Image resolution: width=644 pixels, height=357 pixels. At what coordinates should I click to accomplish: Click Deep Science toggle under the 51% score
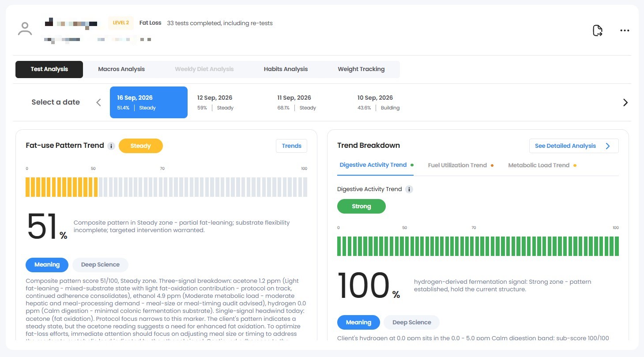pos(100,265)
